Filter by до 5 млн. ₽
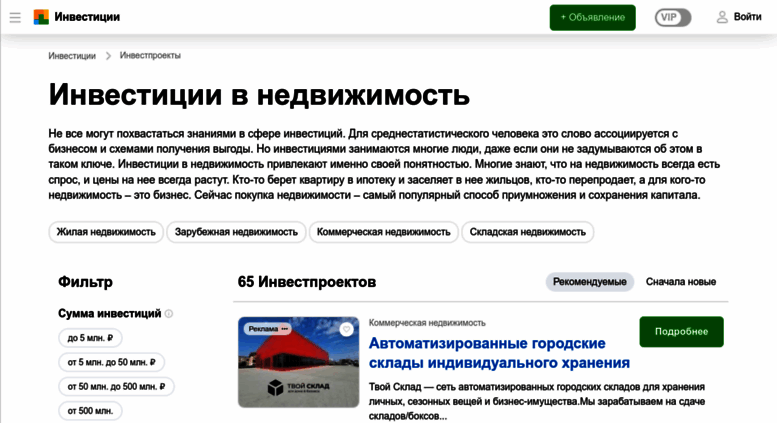Image resolution: width=777 pixels, height=423 pixels. (90, 338)
